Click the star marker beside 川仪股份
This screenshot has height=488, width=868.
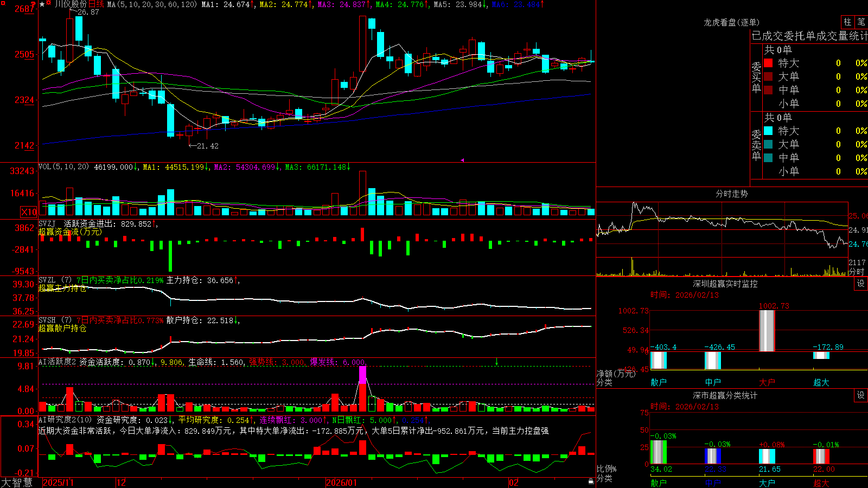pyautogui.click(x=42, y=4)
